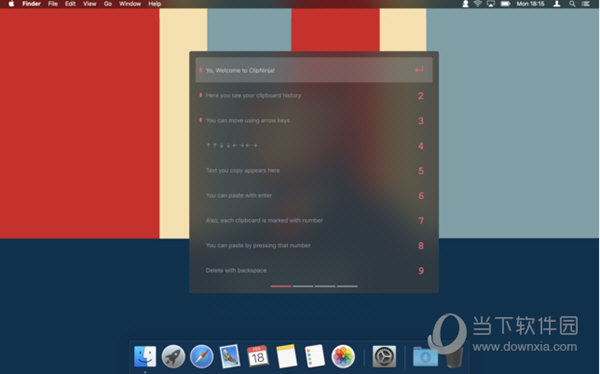Open the View menu

(x=90, y=4)
